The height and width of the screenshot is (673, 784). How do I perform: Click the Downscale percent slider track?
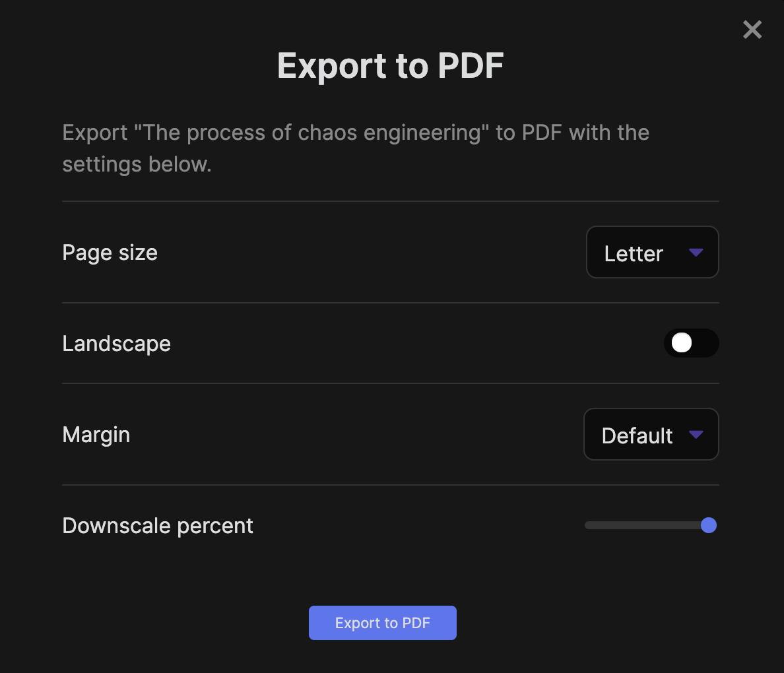[x=640, y=525]
